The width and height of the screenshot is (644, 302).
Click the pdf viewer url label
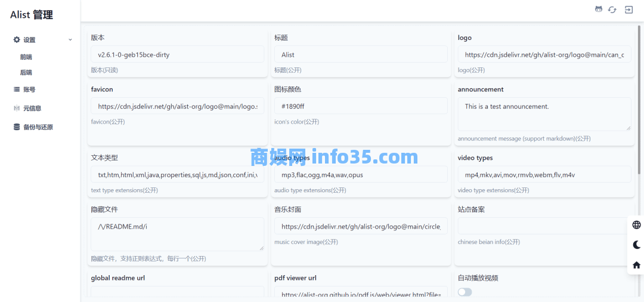click(295, 278)
